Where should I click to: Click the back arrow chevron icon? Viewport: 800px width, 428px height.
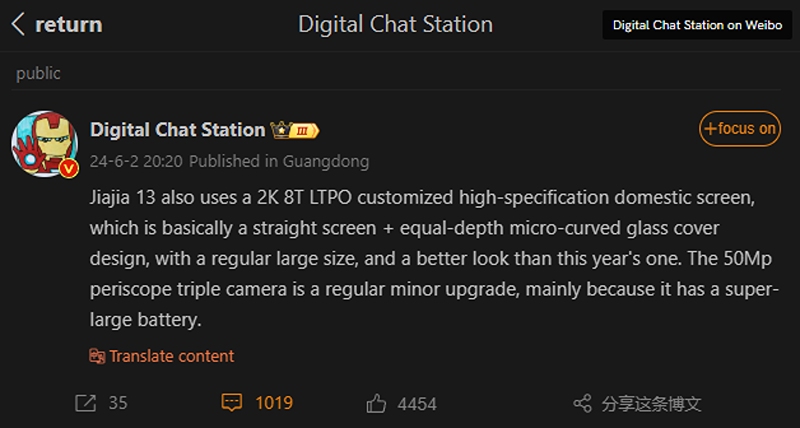coord(18,24)
